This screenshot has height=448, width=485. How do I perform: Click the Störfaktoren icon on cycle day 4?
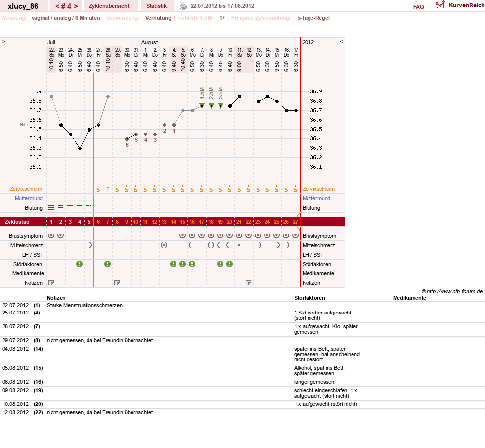[x=80, y=264]
